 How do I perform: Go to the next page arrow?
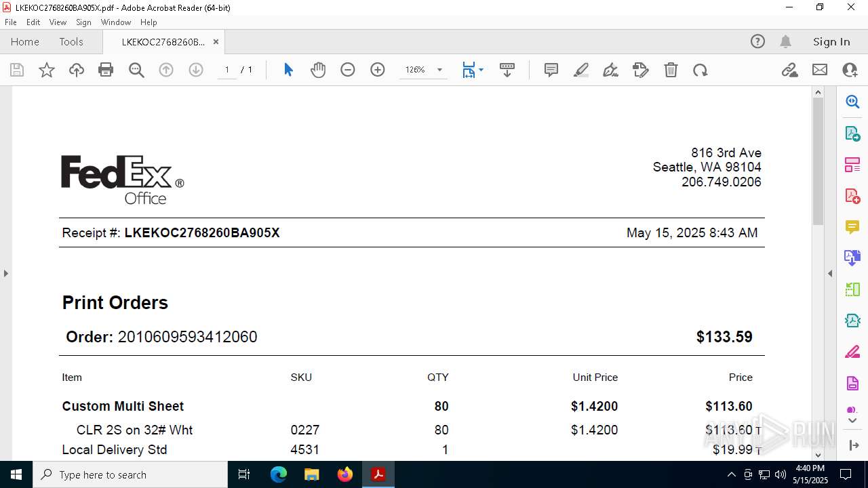pyautogui.click(x=196, y=70)
